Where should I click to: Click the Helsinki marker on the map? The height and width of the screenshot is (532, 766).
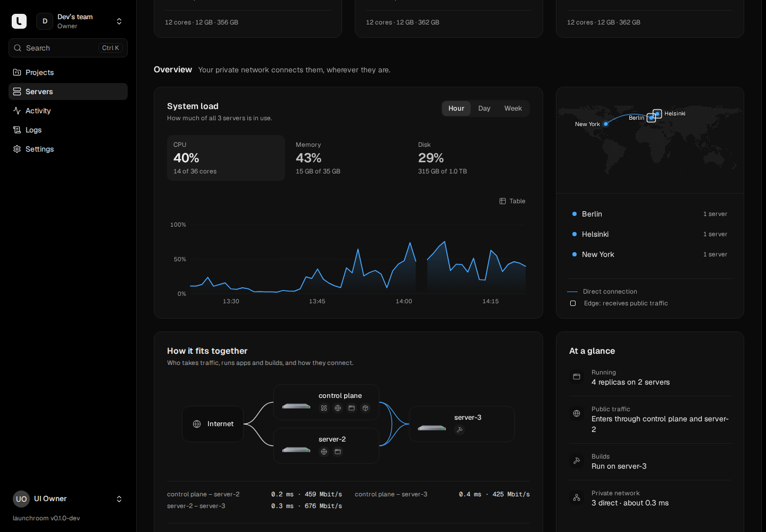click(x=657, y=113)
